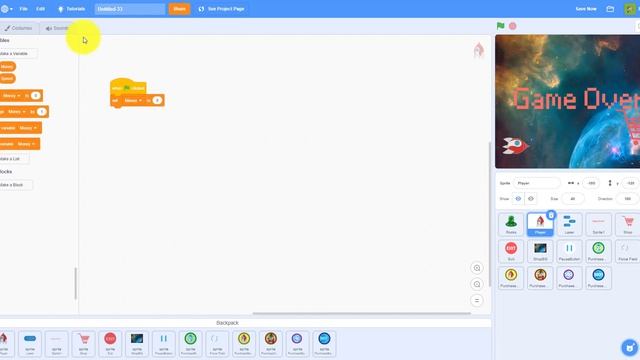Viewport: 640px width, 360px height.
Task: Click the ShopBG item in the backpack
Action: pos(137,344)
